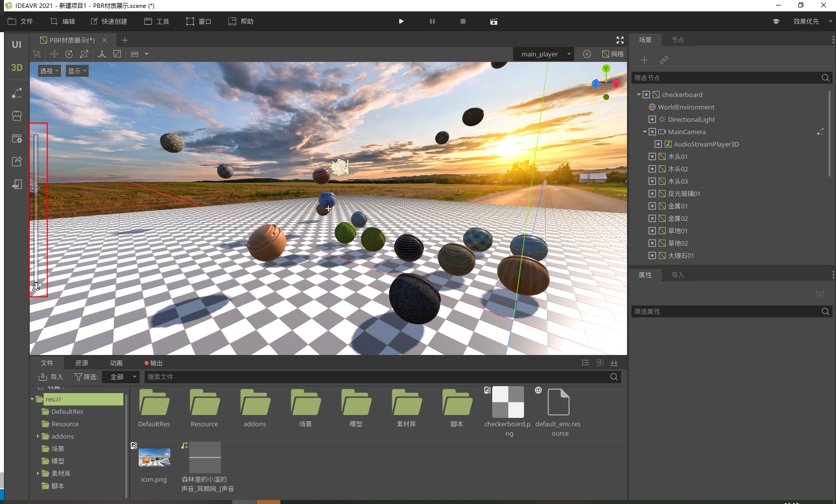836x504 pixels.
Task: Toggle visibility box of 木头01
Action: (x=652, y=156)
